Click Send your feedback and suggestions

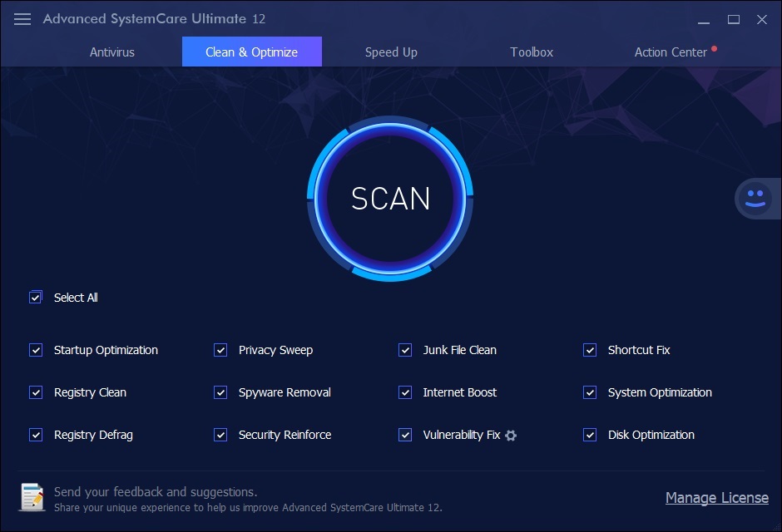click(x=156, y=491)
